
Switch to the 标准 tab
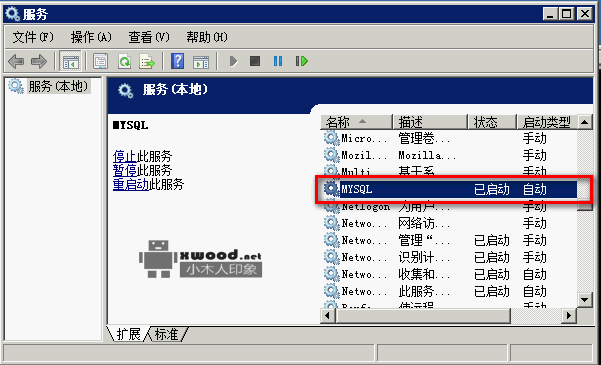(166, 334)
